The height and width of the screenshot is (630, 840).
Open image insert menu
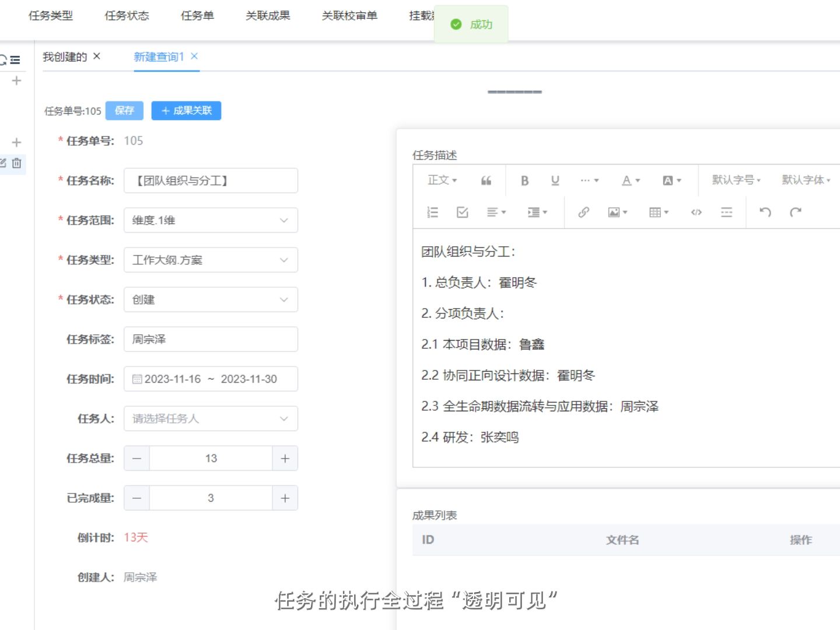click(x=617, y=212)
